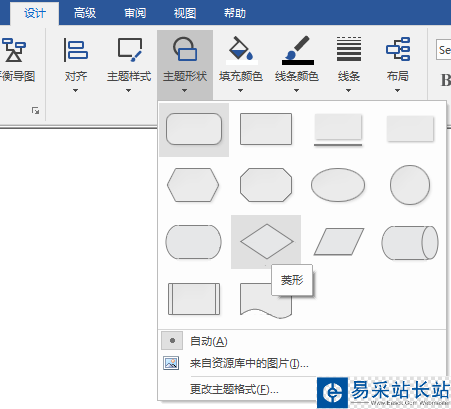Choose the parallelogram topic shape
451x409 pixels.
339,242
